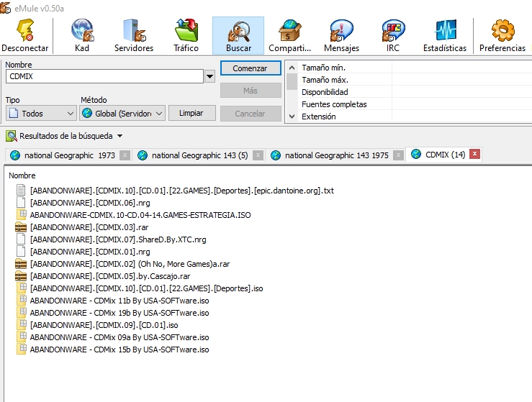Sort results by Nombre column header

(x=22, y=175)
